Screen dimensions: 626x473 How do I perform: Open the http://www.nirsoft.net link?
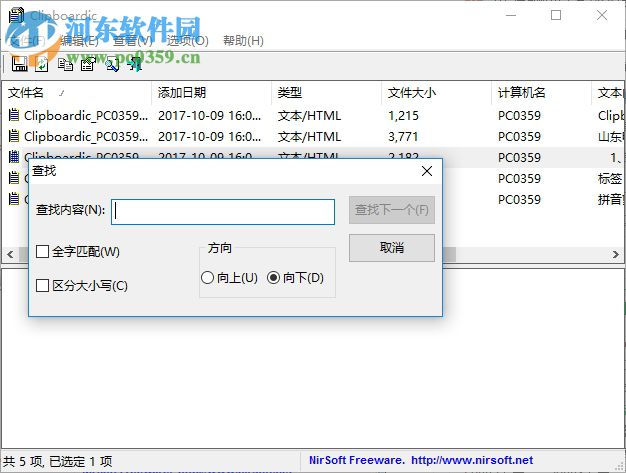pos(472,460)
